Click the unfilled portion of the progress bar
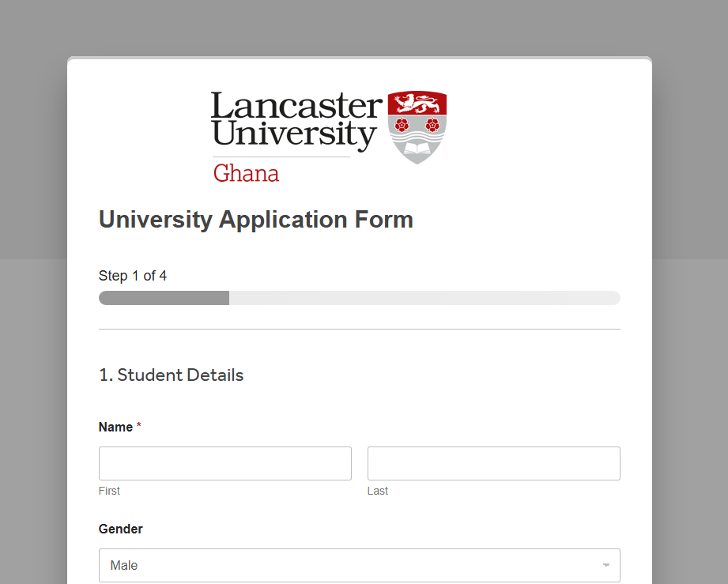The image size is (728, 584). pyautogui.click(x=424, y=298)
